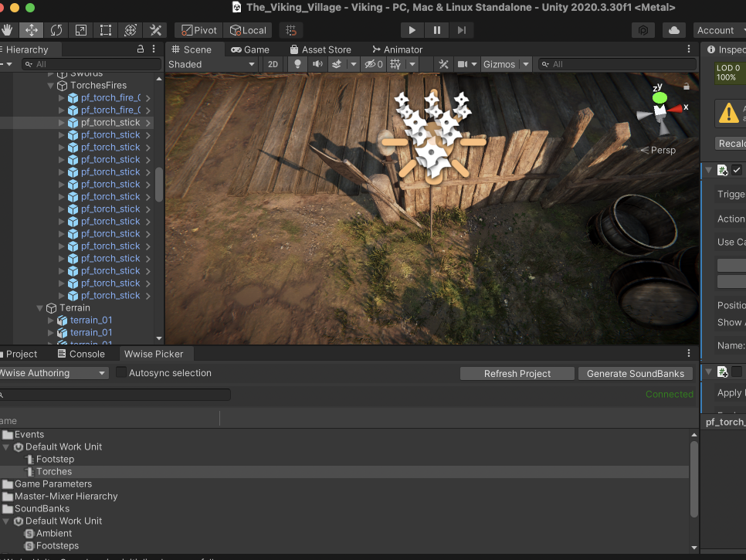Open scene camera settings

[x=462, y=64]
